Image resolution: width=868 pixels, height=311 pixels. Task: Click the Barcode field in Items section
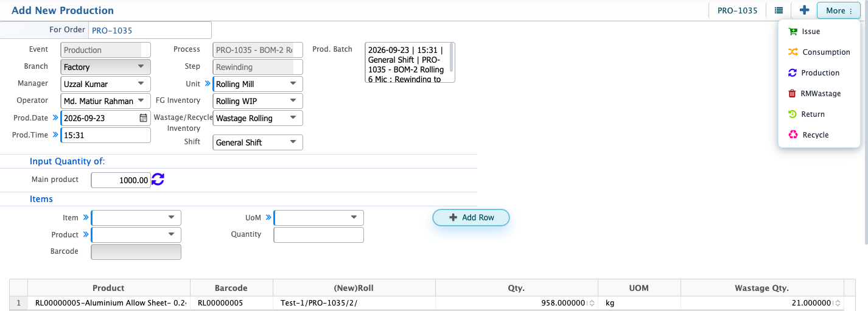(136, 252)
